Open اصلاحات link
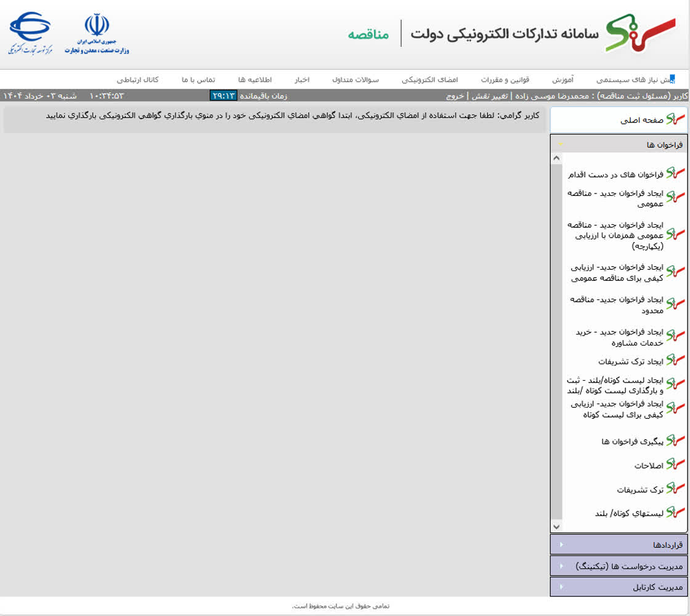 tap(649, 466)
